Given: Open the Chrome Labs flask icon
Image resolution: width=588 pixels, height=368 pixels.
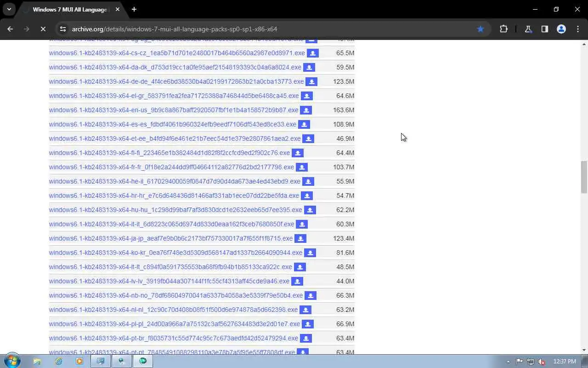Looking at the screenshot, I should (528, 29).
